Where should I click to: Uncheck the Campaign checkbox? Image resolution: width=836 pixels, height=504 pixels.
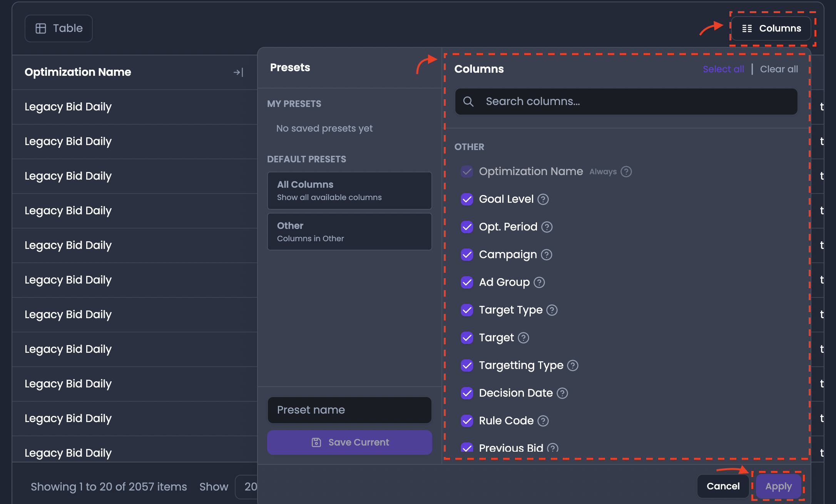coord(467,255)
